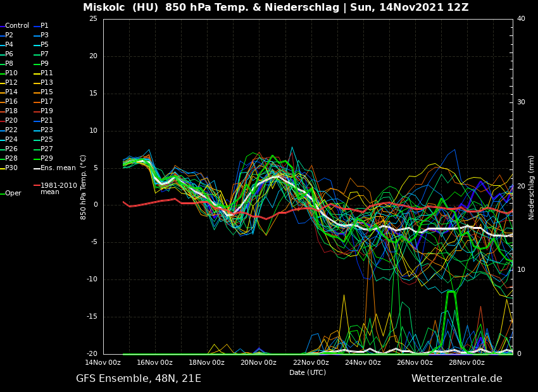538x392 pixels.
Task: Click the 14Nov 00z date tick
Action: click(x=103, y=363)
